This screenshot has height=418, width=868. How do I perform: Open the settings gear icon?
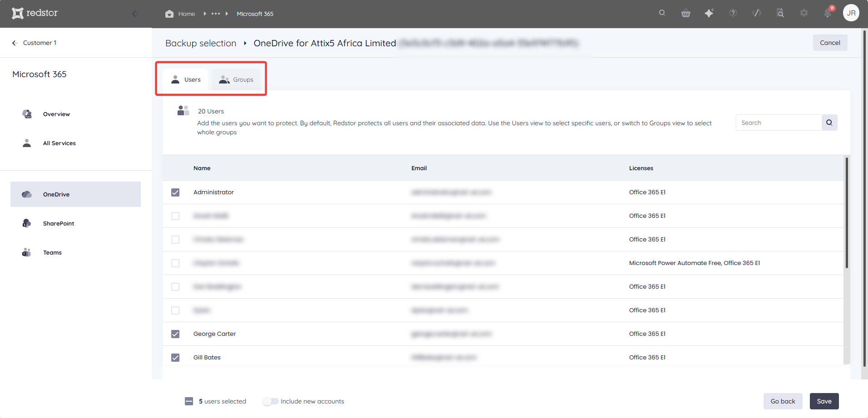[804, 13]
